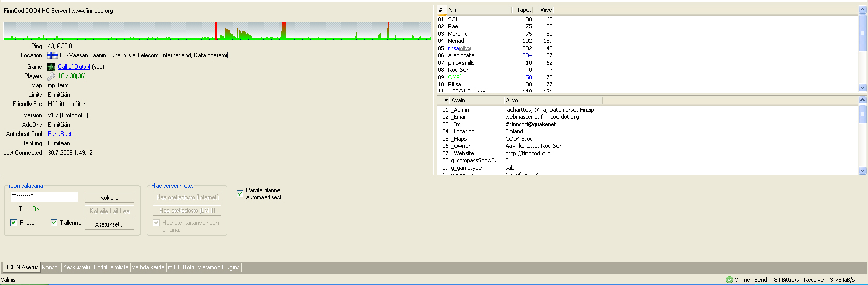
Task: Open Asetukset... settings button
Action: [109, 224]
